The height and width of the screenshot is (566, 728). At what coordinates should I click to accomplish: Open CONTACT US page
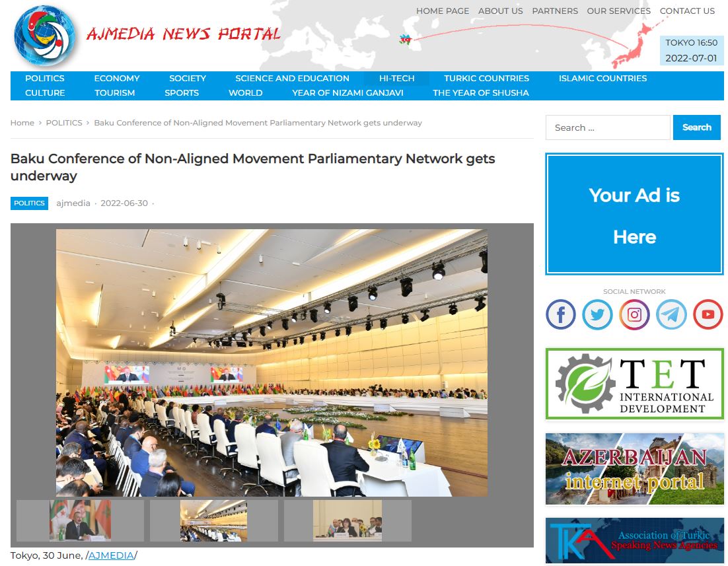pos(687,11)
